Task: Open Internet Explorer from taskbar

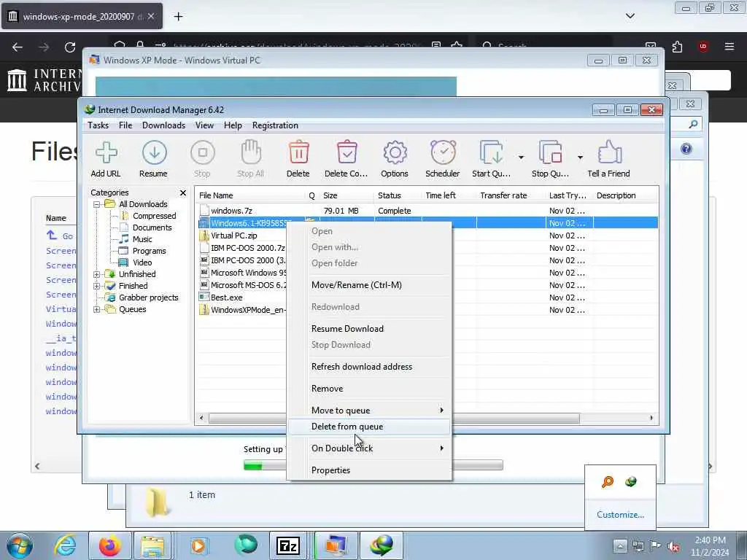Action: point(65,545)
